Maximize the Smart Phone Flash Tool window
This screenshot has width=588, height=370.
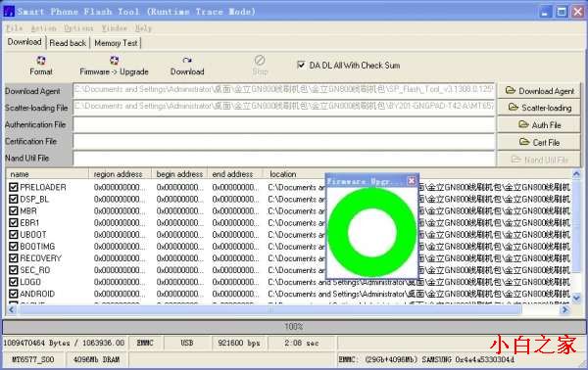pos(562,12)
